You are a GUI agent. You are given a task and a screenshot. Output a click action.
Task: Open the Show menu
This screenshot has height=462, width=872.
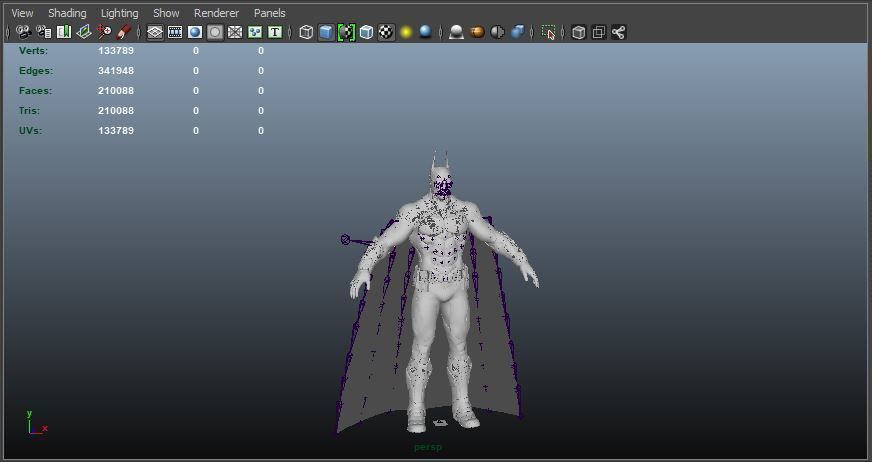click(x=166, y=13)
